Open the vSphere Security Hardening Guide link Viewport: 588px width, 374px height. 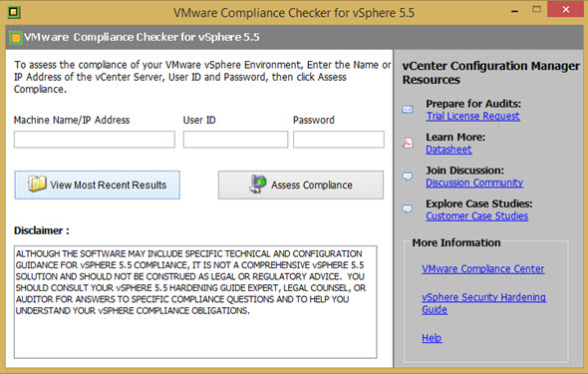point(483,303)
